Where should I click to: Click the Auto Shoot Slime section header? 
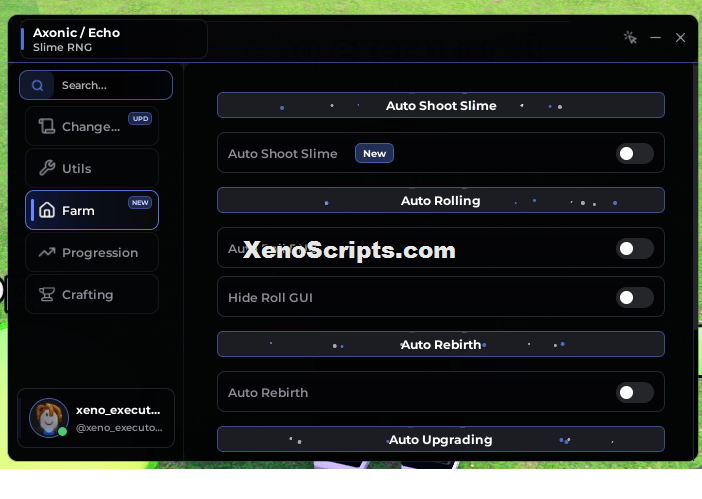[x=441, y=105]
